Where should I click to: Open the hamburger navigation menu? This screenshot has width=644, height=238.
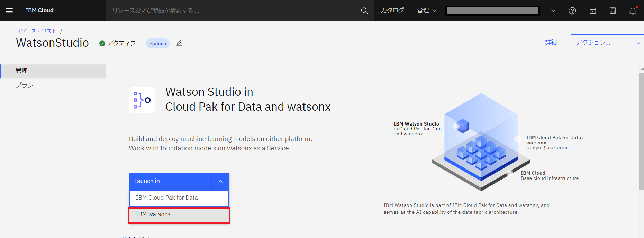click(9, 11)
